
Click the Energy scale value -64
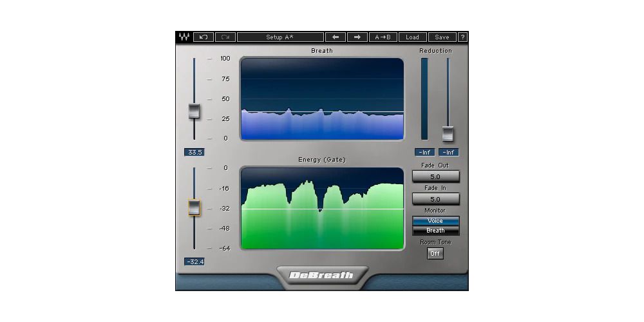[224, 249]
